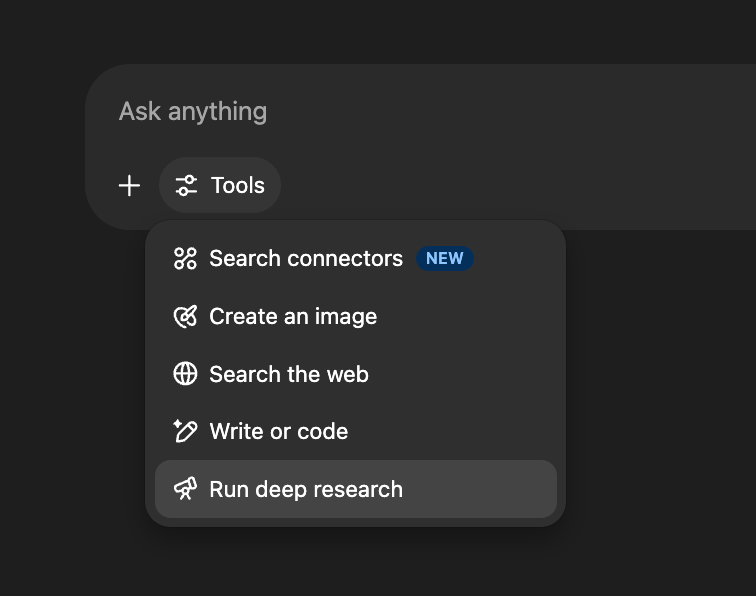756x596 pixels.
Task: Click the Create an image paint icon
Action: pos(185,317)
